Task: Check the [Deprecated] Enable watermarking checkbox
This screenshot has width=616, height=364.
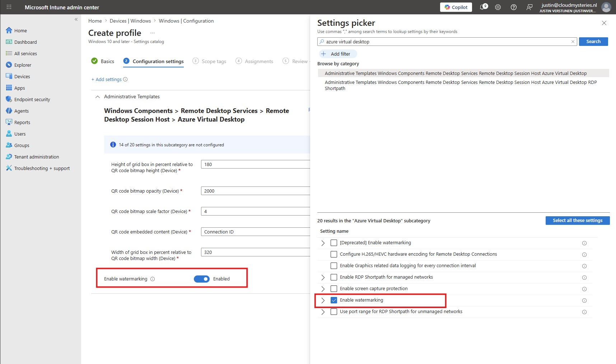Action: pos(334,243)
